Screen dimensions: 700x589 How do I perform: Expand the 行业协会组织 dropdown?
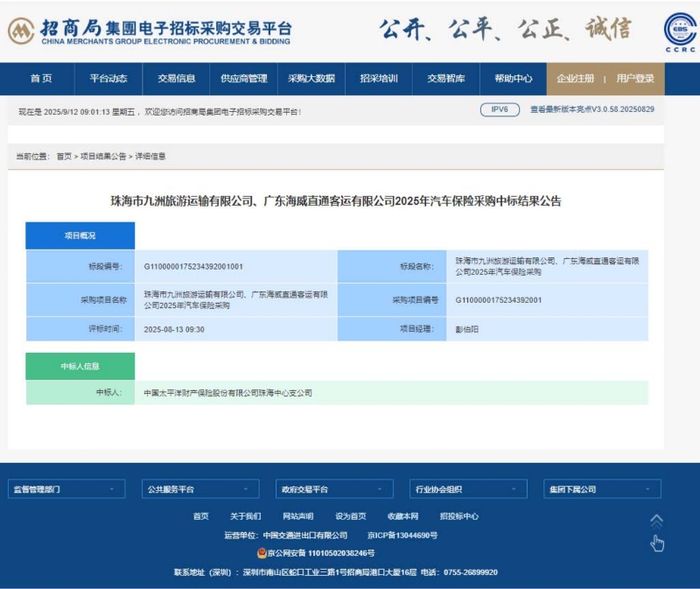[468, 488]
